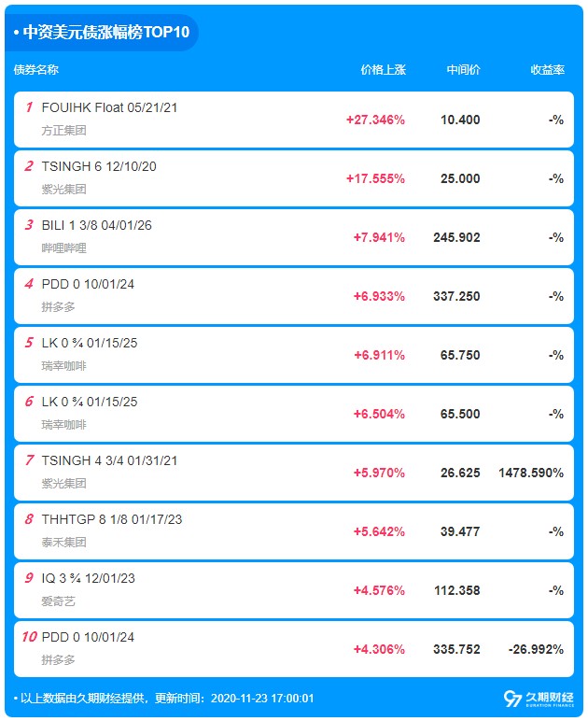The image size is (588, 721).
Task: Click the 中间价 column header
Action: pos(463,70)
